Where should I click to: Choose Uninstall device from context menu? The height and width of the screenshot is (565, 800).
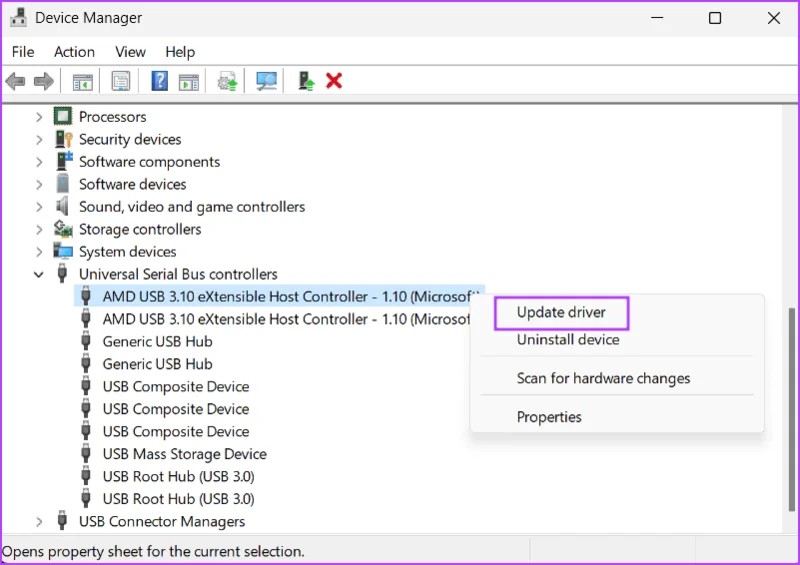point(568,339)
